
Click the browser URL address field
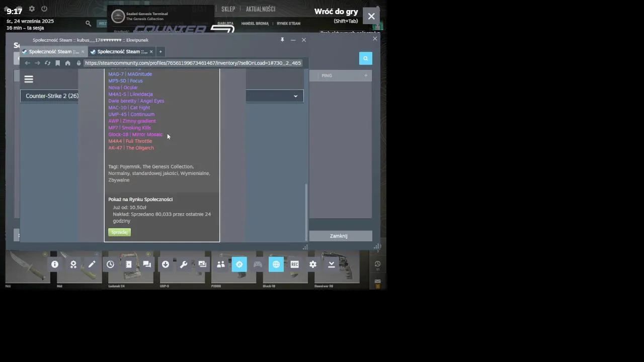pos(193,63)
